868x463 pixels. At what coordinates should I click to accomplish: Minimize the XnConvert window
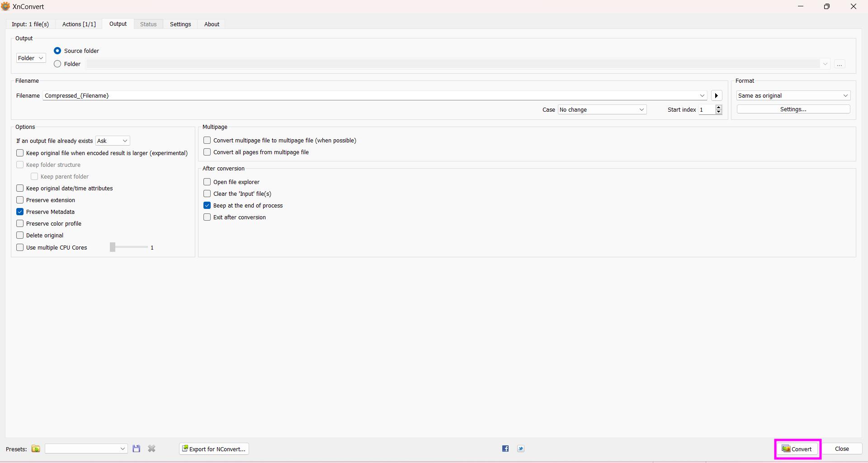(801, 6)
